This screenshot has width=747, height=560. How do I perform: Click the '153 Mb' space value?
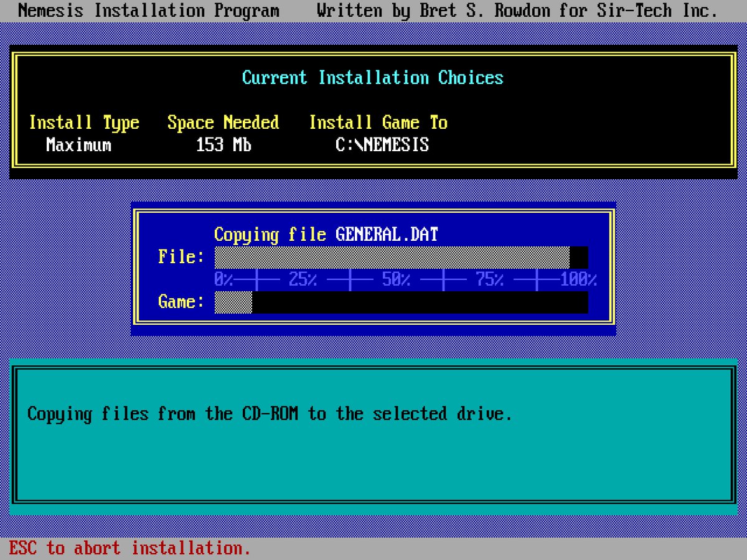point(223,145)
